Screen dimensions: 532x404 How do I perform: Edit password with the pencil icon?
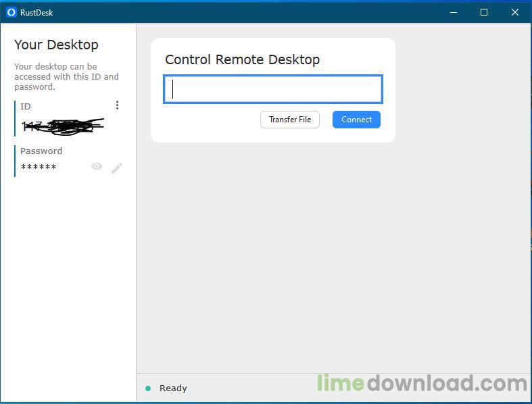[117, 168]
